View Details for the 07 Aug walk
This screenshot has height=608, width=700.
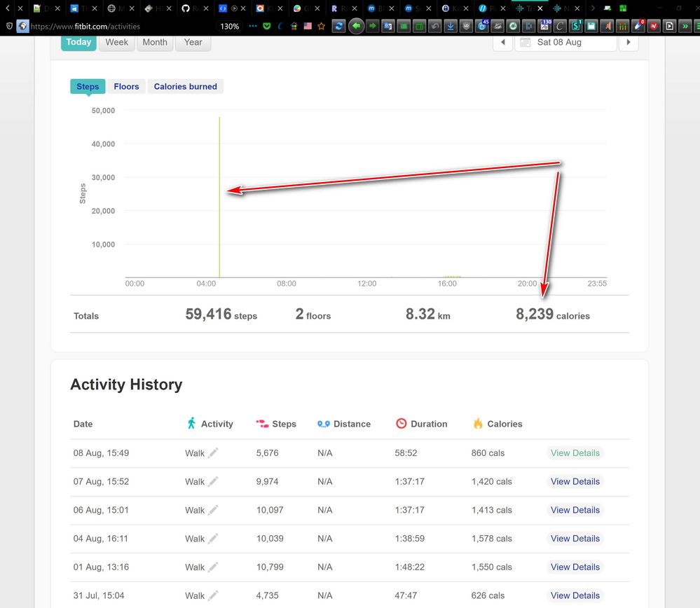[x=575, y=481]
